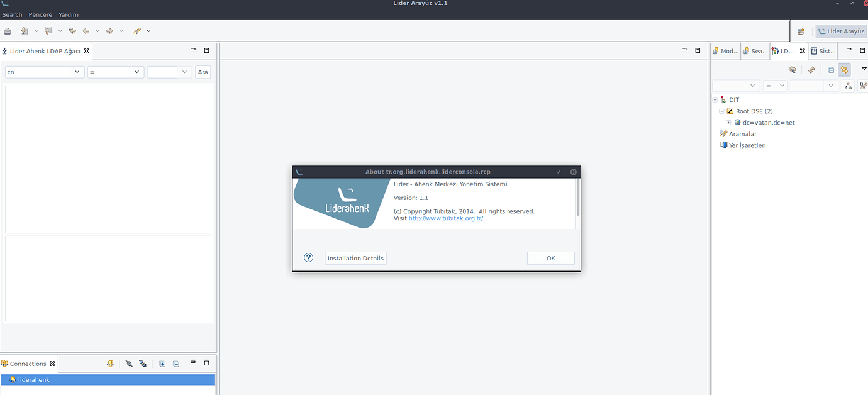Switch to the Sist... tab

pos(823,51)
